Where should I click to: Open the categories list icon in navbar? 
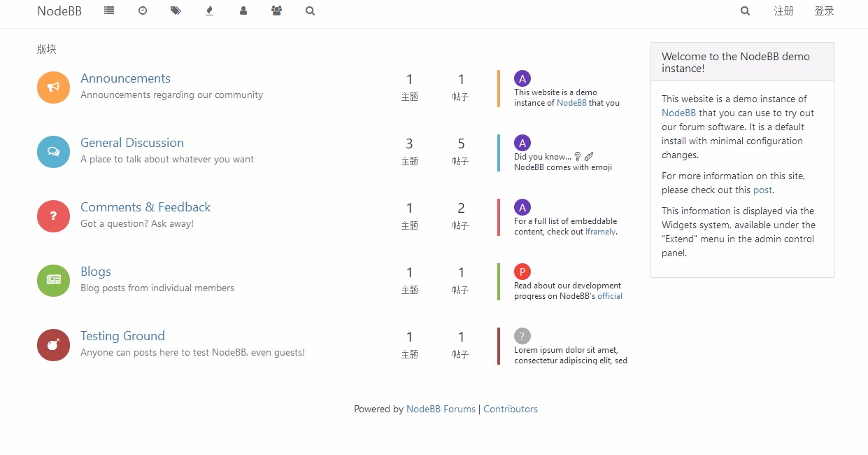[109, 10]
